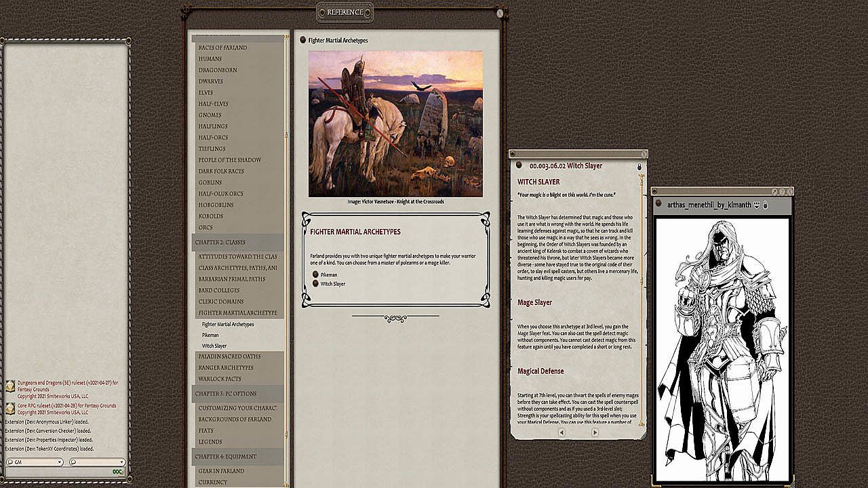Expand the Chapter 3: PC Options section

(238, 393)
